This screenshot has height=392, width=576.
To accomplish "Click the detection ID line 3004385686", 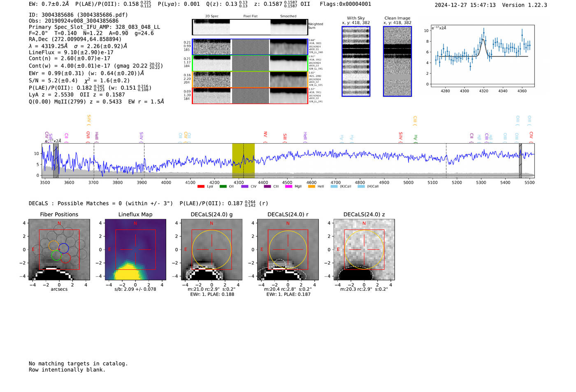I will pos(78,15).
